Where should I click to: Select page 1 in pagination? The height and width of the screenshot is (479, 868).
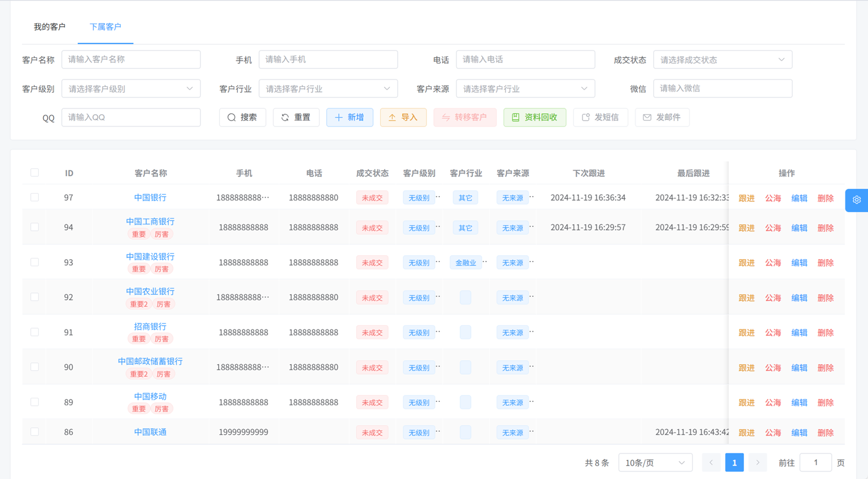(734, 463)
